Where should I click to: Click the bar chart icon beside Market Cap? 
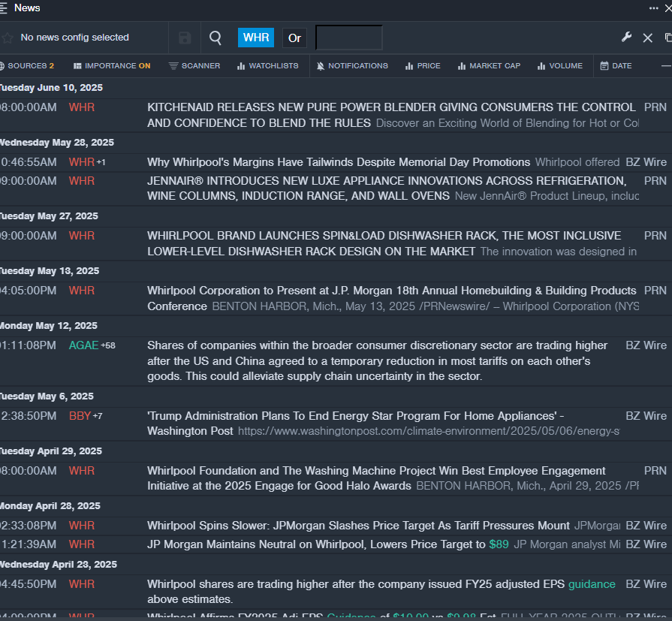[x=462, y=66]
